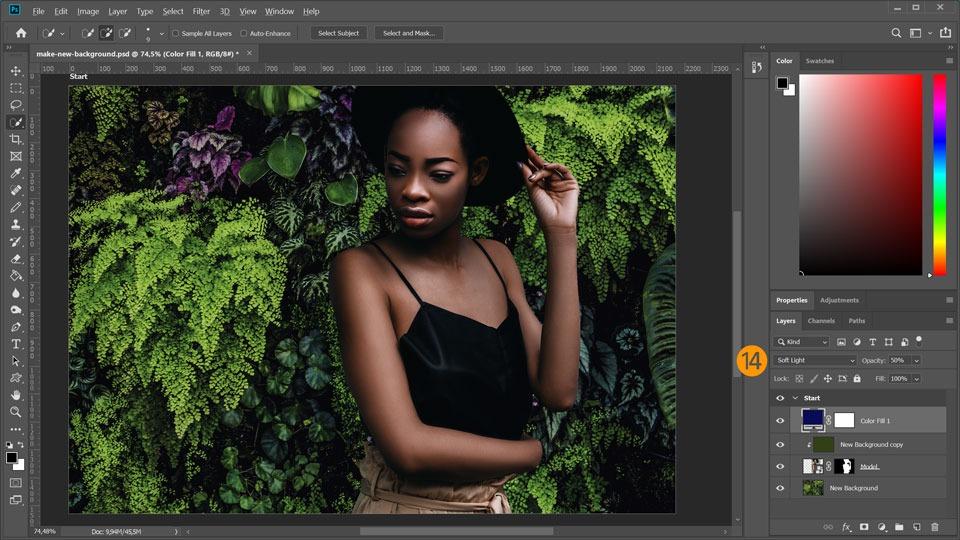Open the Soft Light blend mode dropdown
Image resolution: width=960 pixels, height=540 pixels.
click(x=815, y=360)
